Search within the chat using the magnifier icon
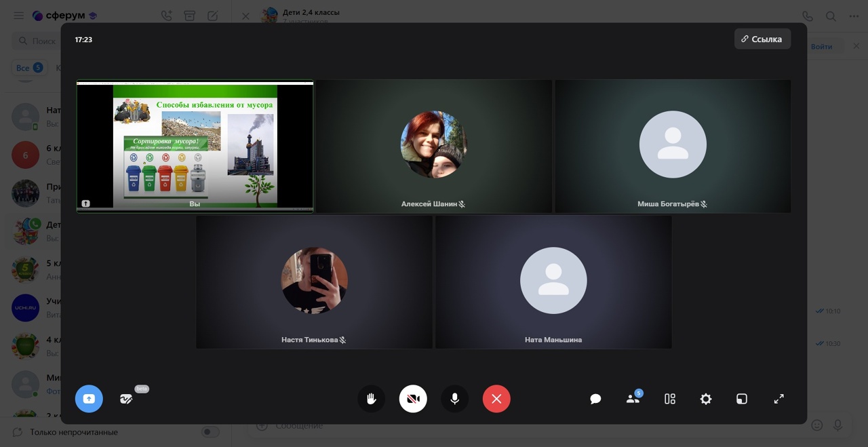 (x=831, y=16)
